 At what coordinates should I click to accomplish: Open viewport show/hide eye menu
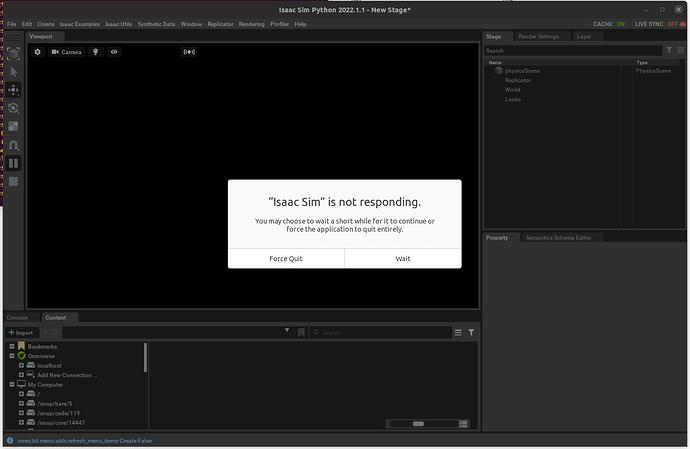coord(114,52)
